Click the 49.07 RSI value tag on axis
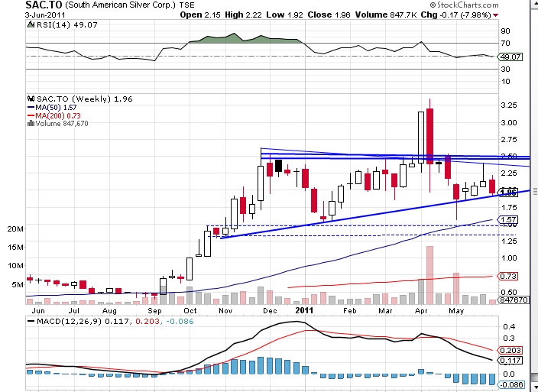 (x=510, y=57)
